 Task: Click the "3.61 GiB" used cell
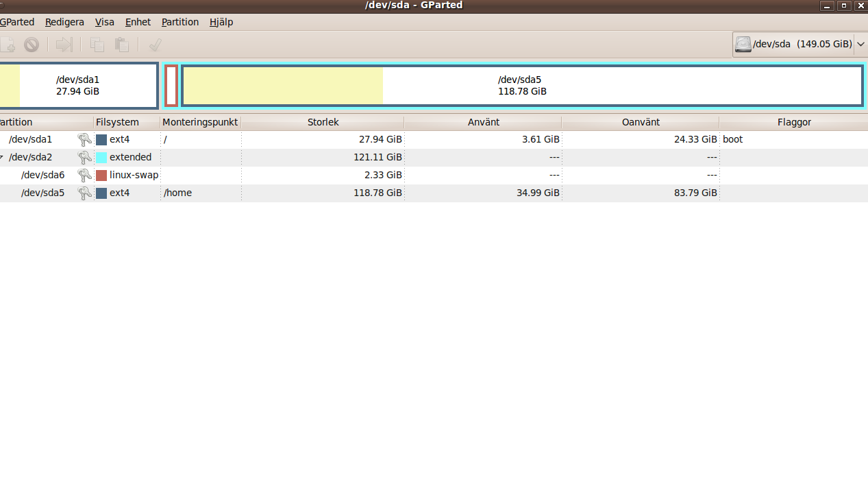541,139
